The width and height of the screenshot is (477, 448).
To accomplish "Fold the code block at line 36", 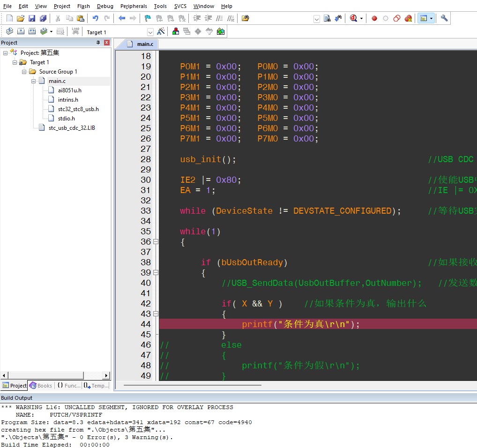I will (x=156, y=242).
